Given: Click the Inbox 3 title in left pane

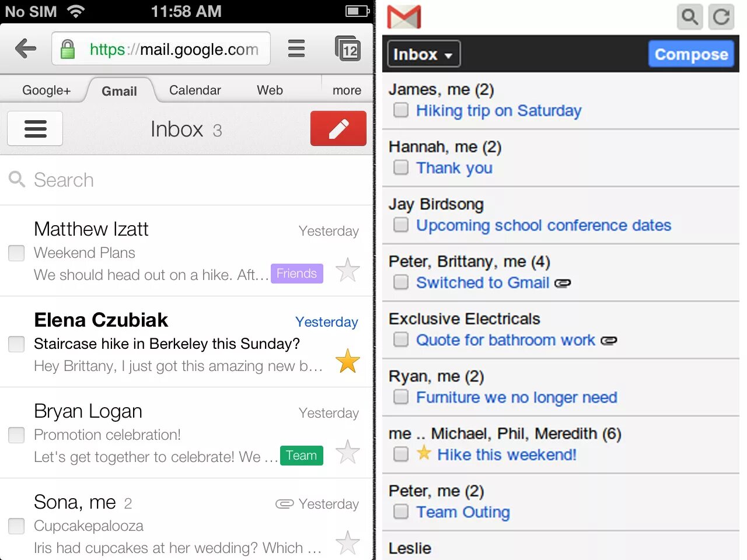Looking at the screenshot, I should [186, 129].
